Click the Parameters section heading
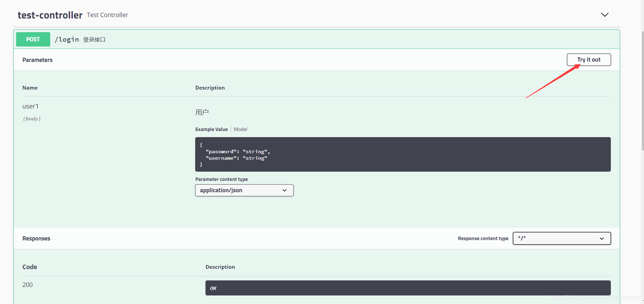Screen dimensions: 644x304 [x=37, y=60]
